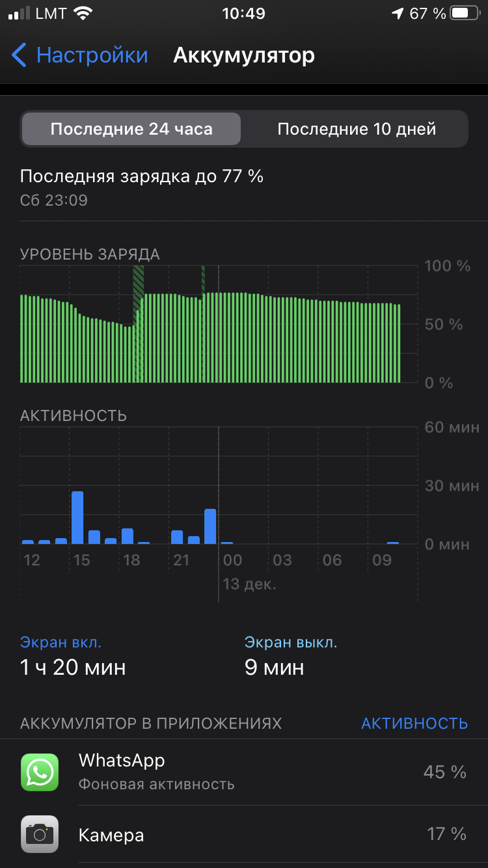Open WhatsApp battery usage row
The width and height of the screenshot is (488, 868).
tap(244, 772)
